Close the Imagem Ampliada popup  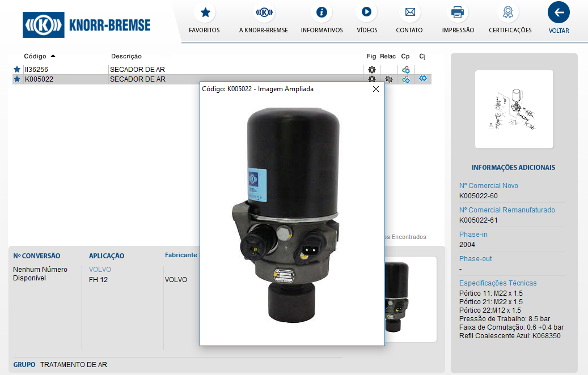[x=375, y=89]
